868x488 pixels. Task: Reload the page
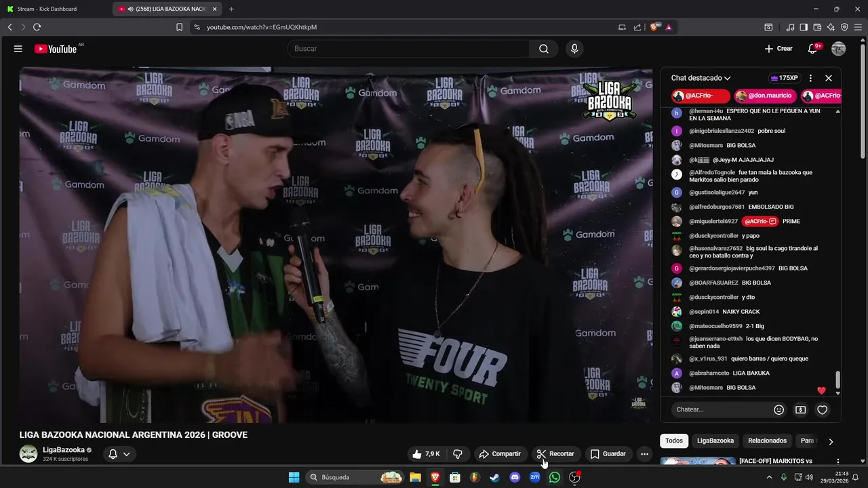[x=37, y=27]
